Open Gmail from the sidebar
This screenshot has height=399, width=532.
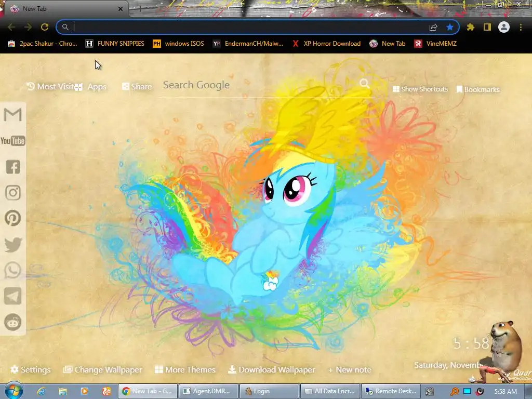[13, 115]
